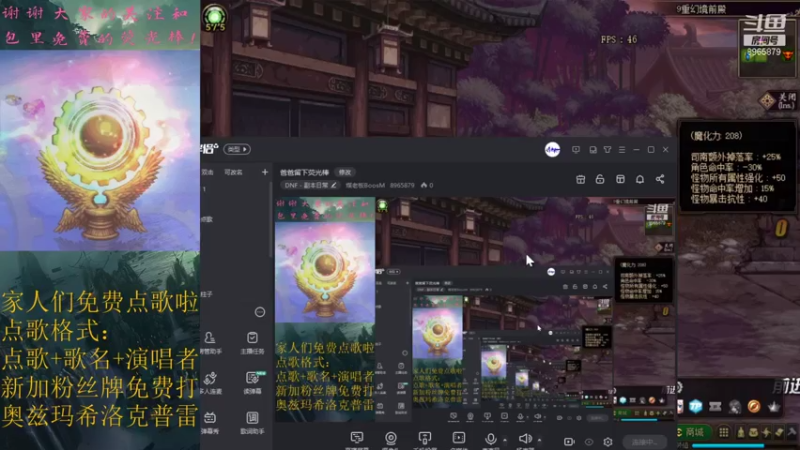This screenshot has height=450, width=800.
Task: Click the 关闭 (Ins) button in game
Action: point(778,101)
